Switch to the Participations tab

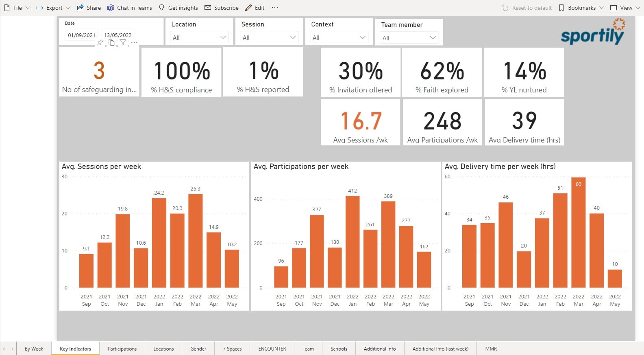[122, 349]
